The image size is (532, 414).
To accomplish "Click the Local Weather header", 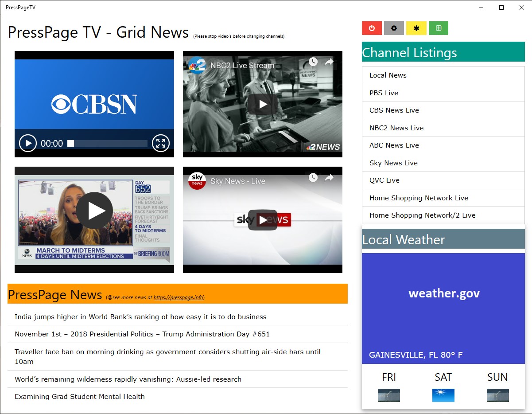I will (443, 239).
